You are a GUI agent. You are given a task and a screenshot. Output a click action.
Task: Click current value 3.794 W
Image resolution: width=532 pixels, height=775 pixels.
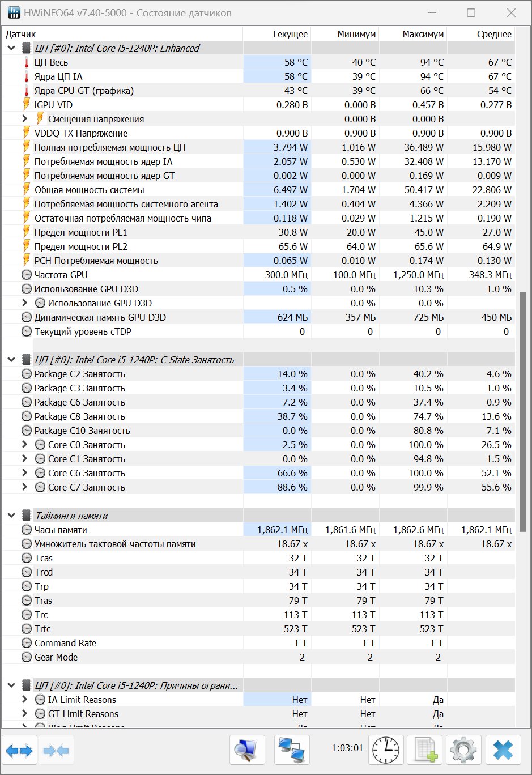point(291,147)
